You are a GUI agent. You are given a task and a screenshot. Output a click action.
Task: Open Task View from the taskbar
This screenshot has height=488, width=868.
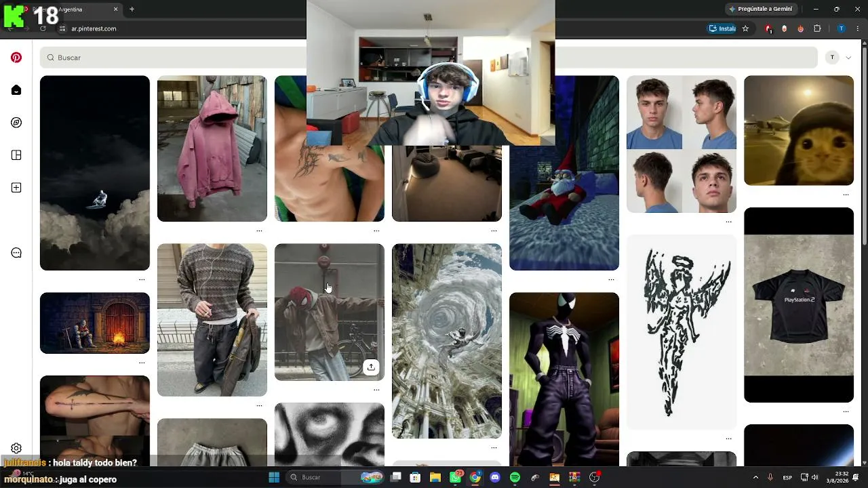396,477
